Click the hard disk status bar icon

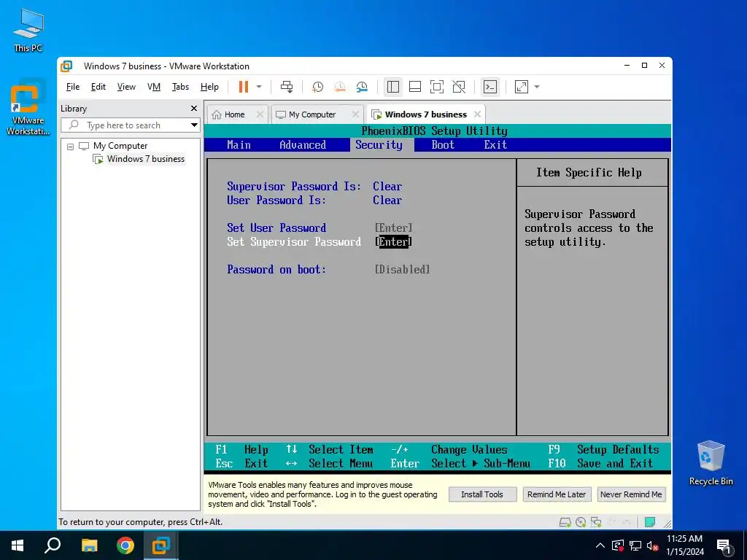[x=565, y=522]
